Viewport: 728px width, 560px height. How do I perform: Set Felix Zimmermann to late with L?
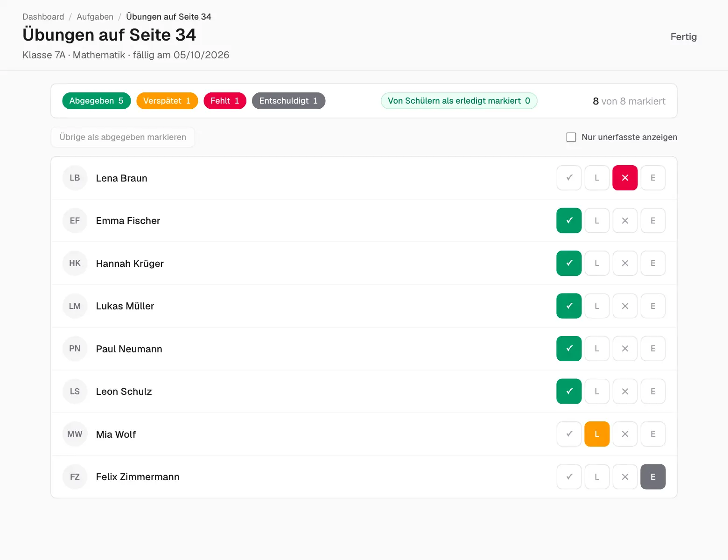597,477
